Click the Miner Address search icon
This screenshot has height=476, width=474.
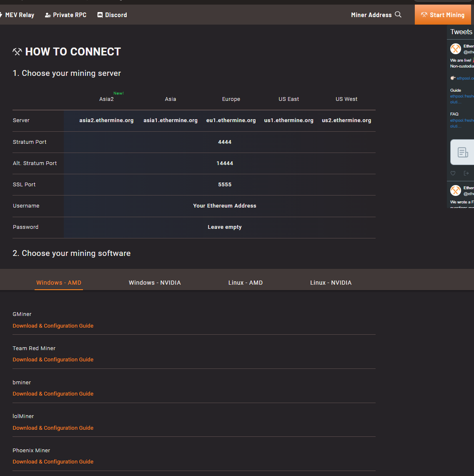[x=398, y=15]
